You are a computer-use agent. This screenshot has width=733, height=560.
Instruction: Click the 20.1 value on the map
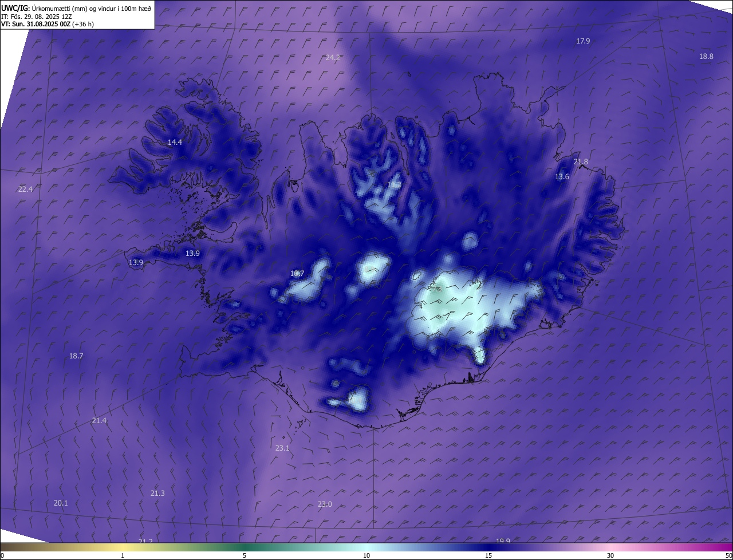pyautogui.click(x=61, y=503)
